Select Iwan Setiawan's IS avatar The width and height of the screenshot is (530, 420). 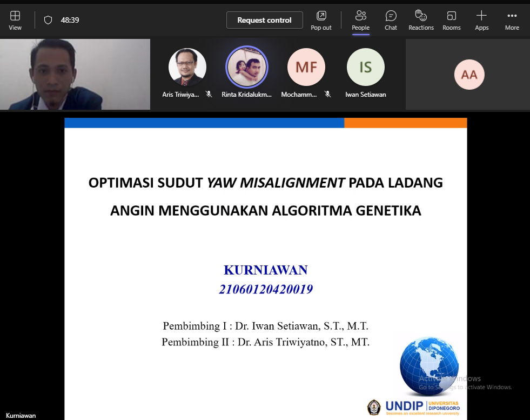(366, 67)
